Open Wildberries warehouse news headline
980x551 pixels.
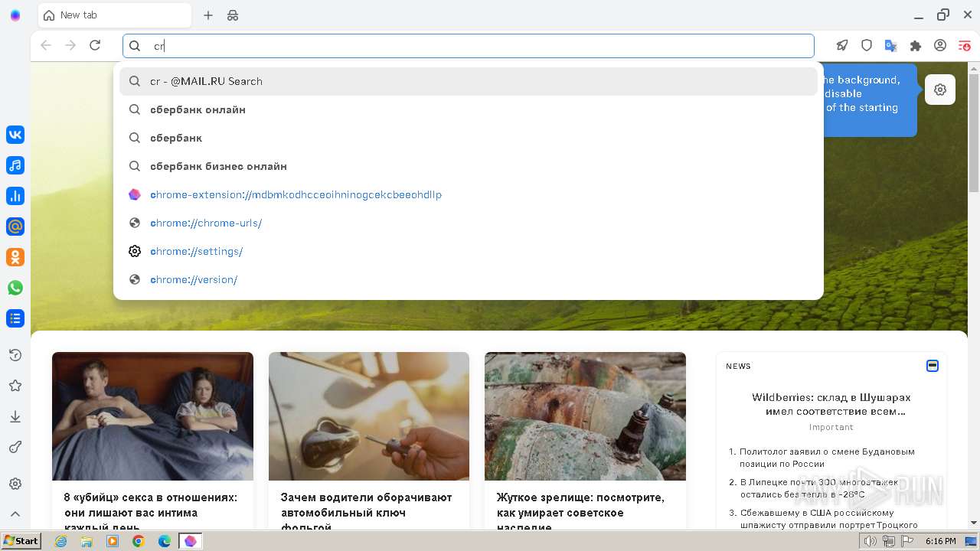tap(831, 404)
